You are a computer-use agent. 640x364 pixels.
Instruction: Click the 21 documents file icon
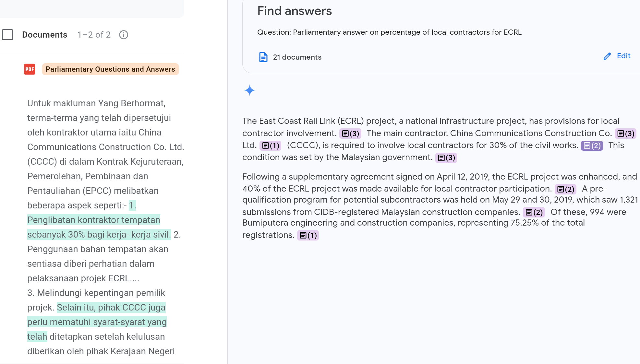coord(263,57)
